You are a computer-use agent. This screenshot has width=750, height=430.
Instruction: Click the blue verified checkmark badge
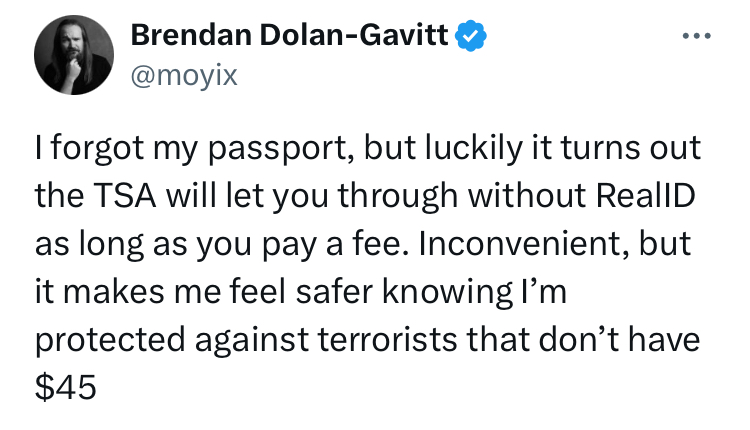(471, 37)
